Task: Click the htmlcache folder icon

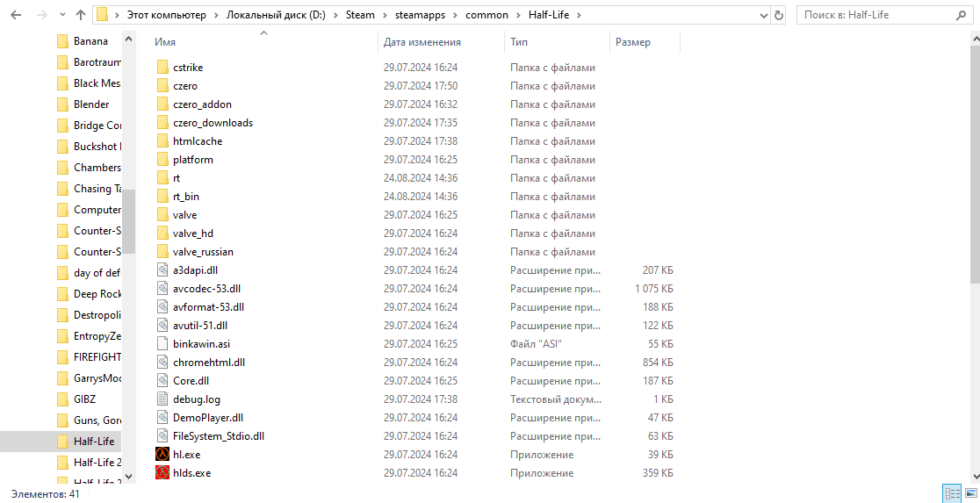Action: coord(162,141)
